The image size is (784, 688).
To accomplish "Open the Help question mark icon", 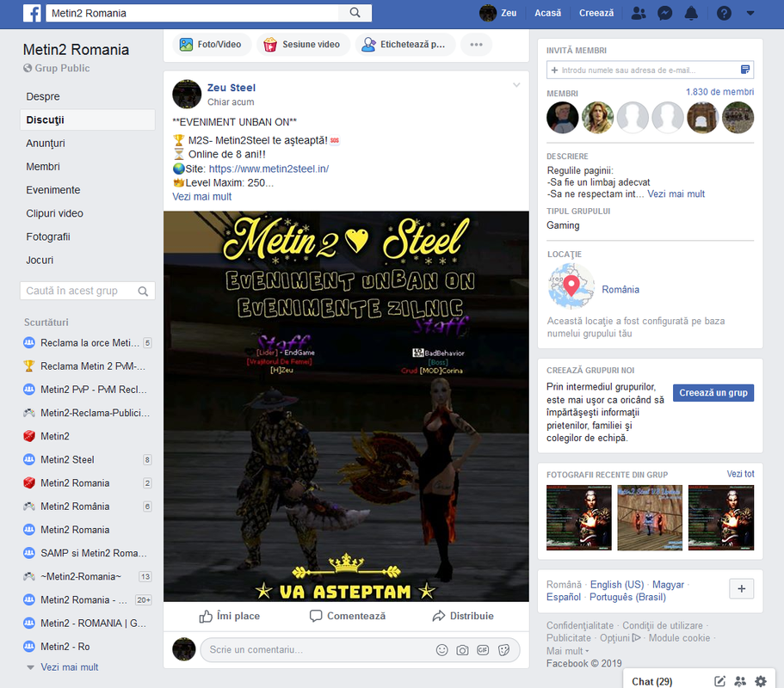I will [724, 13].
